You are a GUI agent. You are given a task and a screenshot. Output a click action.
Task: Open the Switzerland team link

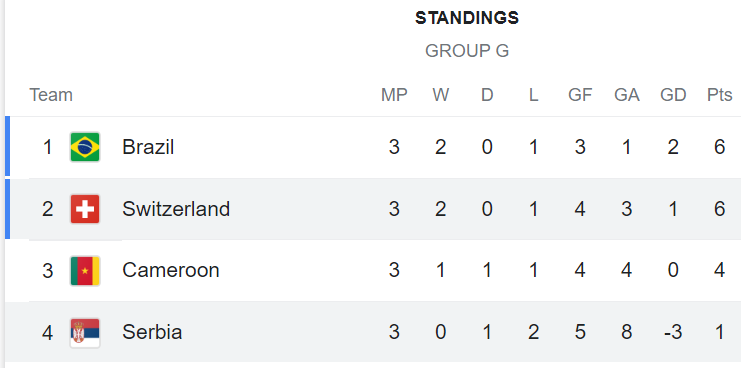tap(176, 209)
